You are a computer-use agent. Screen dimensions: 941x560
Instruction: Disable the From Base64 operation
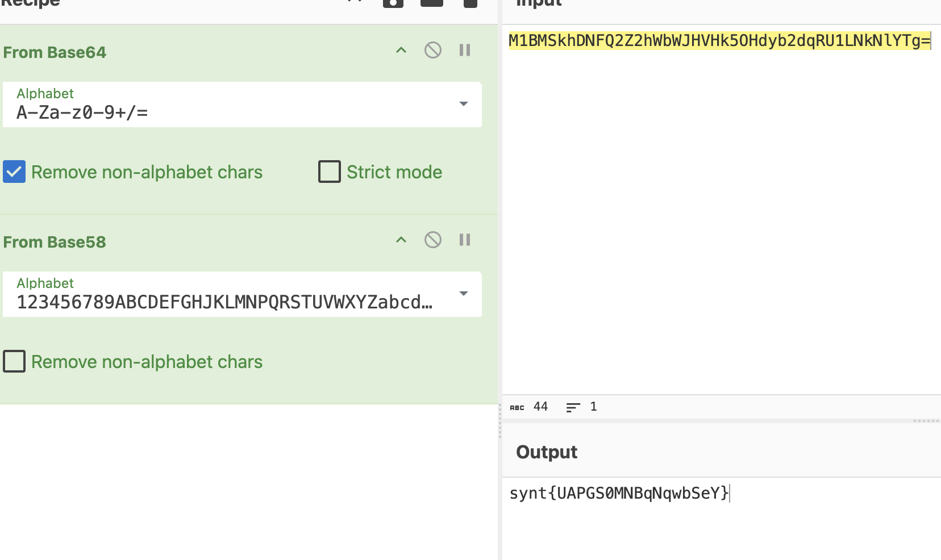point(433,51)
